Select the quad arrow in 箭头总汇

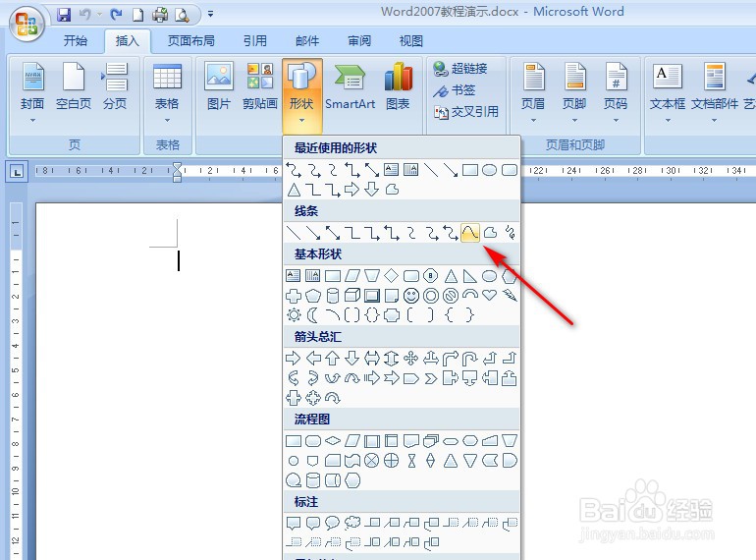coord(410,359)
